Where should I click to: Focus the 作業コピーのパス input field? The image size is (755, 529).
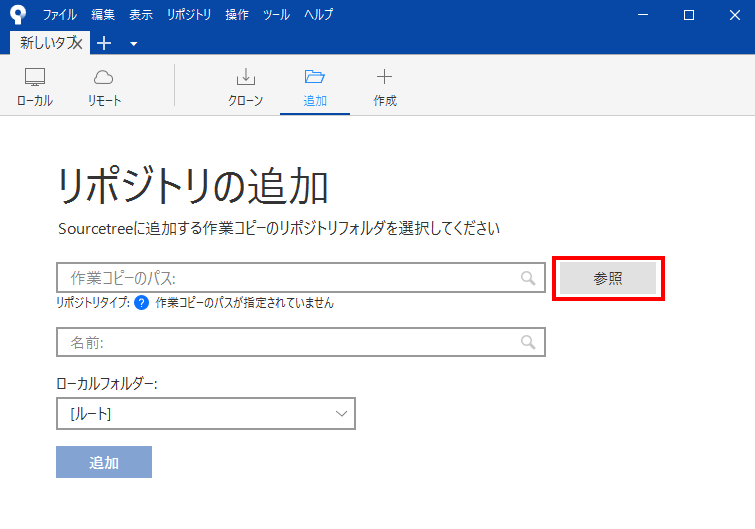[301, 278]
